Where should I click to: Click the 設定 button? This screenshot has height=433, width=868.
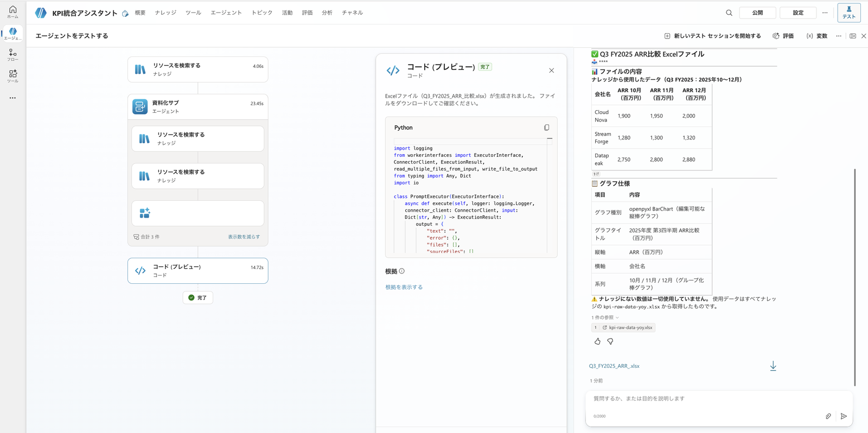[798, 12]
